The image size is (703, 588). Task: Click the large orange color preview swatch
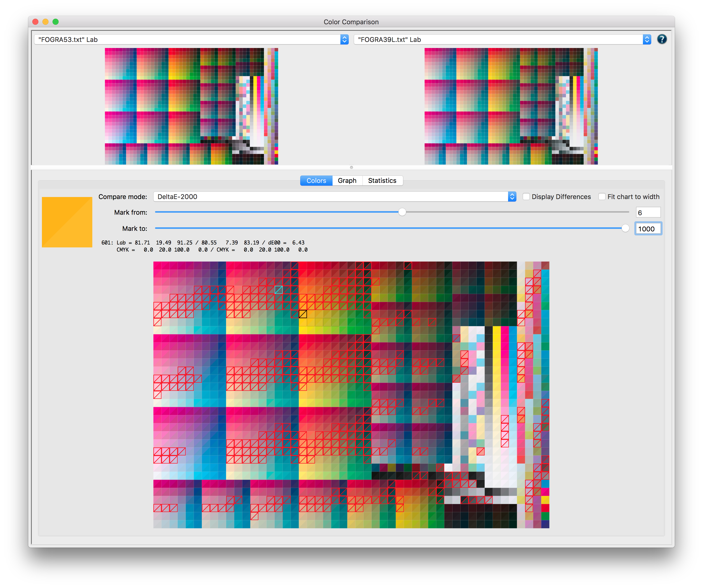click(67, 222)
